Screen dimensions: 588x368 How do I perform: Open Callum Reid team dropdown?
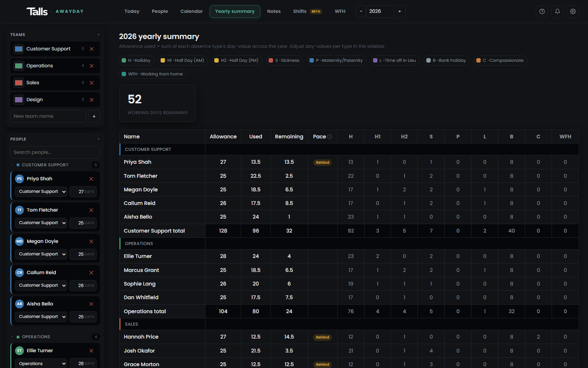tap(41, 286)
